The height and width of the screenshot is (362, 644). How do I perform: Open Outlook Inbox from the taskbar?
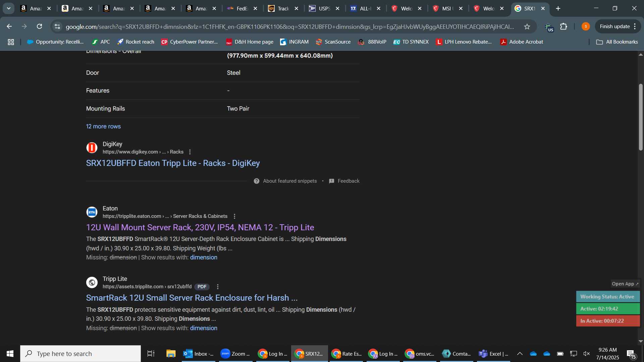[199, 354]
